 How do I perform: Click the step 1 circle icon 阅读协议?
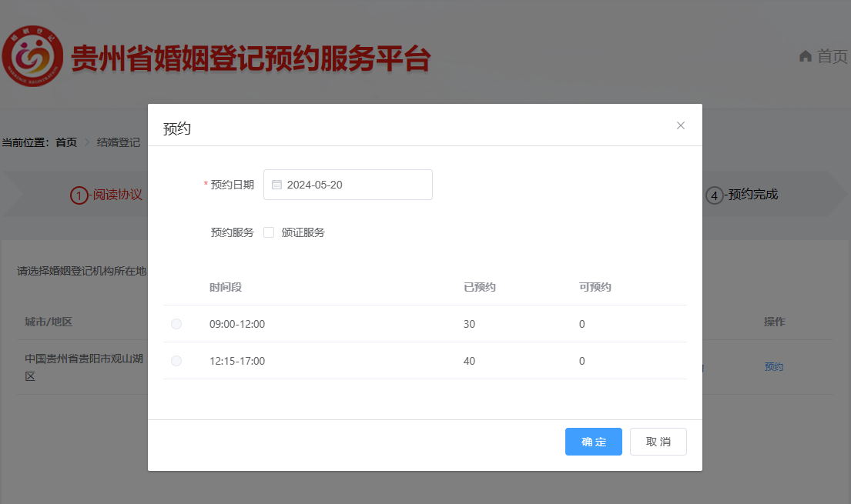pyautogui.click(x=79, y=195)
